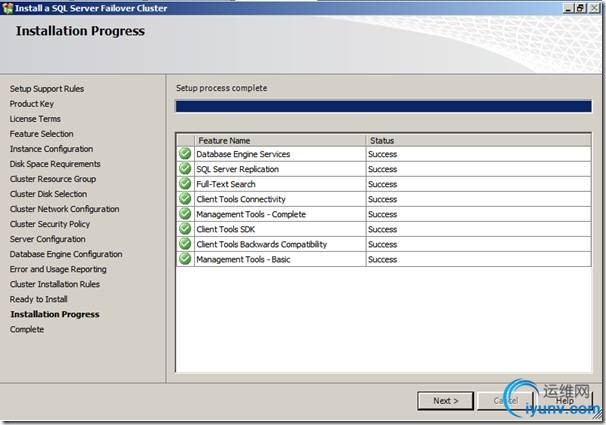Select the Instance Configuration step
The image size is (606, 425).
point(51,149)
